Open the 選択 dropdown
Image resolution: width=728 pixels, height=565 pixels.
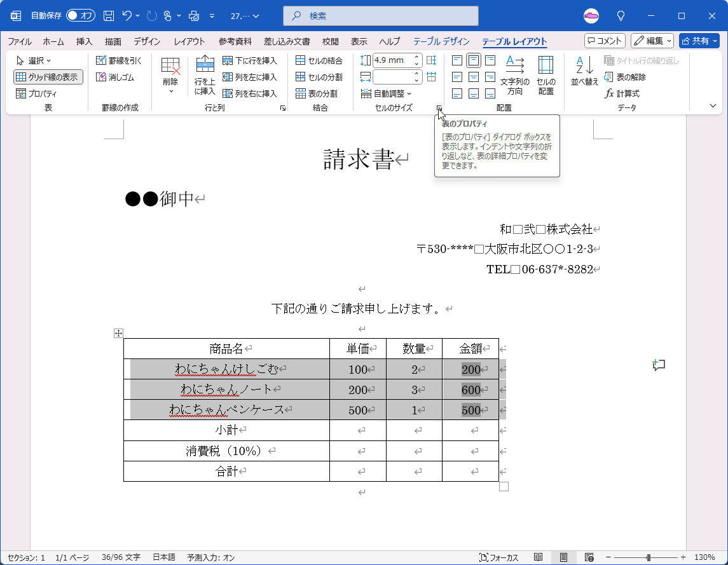(34, 60)
